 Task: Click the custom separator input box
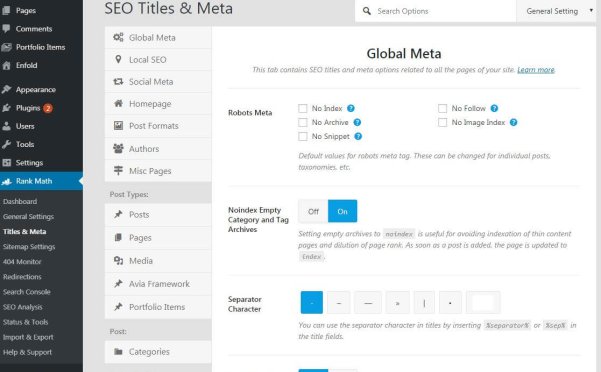(483, 303)
